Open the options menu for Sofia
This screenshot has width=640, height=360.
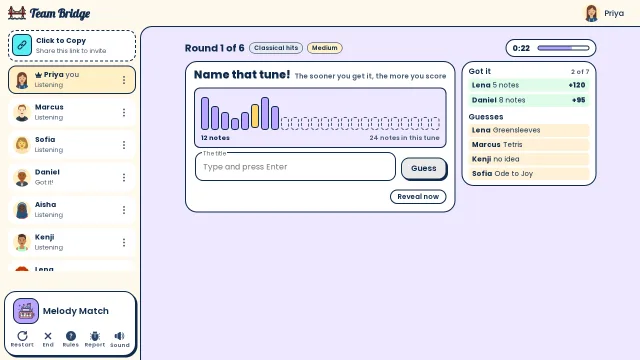124,145
